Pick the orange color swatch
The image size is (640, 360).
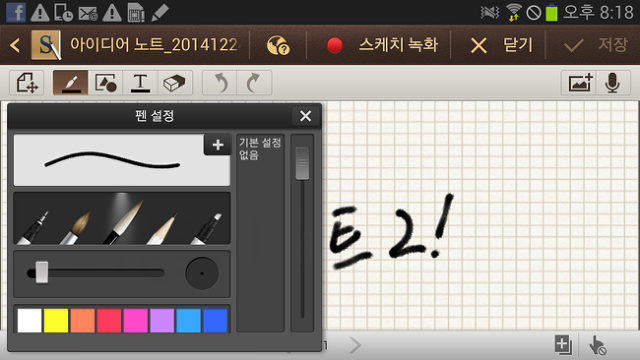pyautogui.click(x=82, y=320)
